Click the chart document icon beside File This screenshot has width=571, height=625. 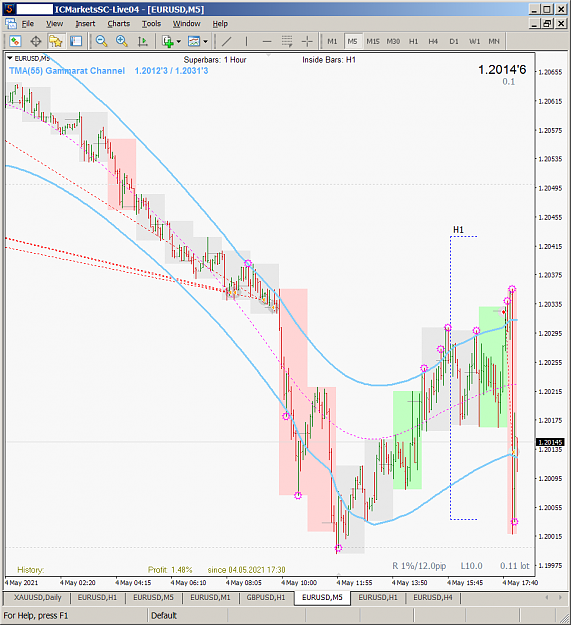[x=11, y=24]
